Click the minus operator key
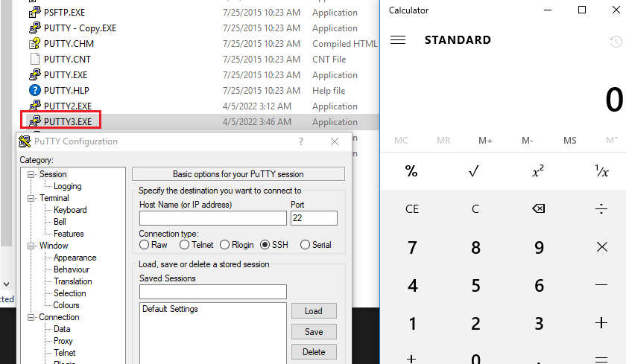Screen dimensions: 626x364 point(601,285)
